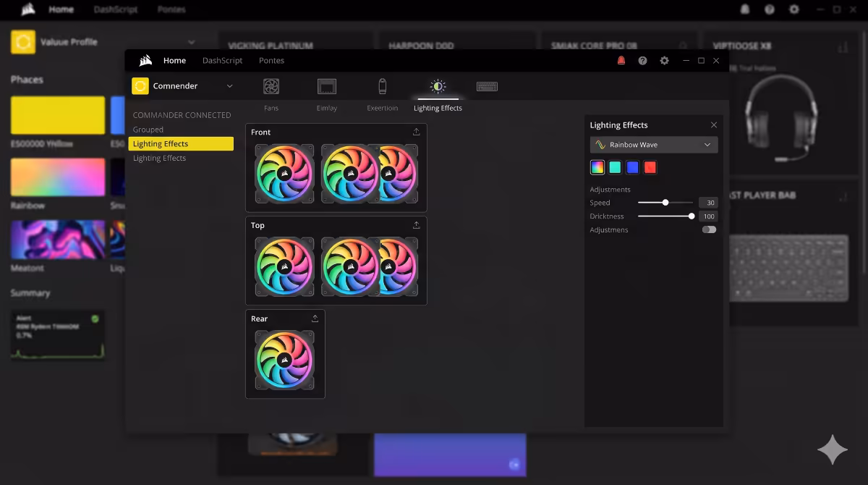Expand Valuue Profile dropdown in background window

click(192, 42)
